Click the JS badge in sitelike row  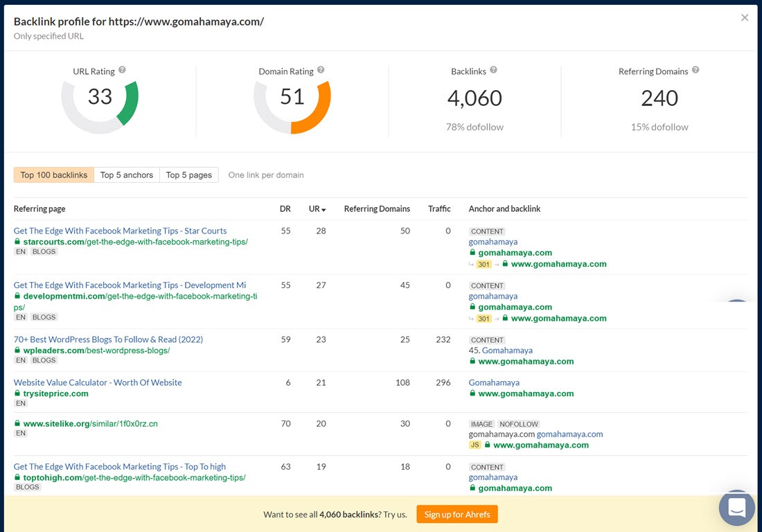pos(475,445)
